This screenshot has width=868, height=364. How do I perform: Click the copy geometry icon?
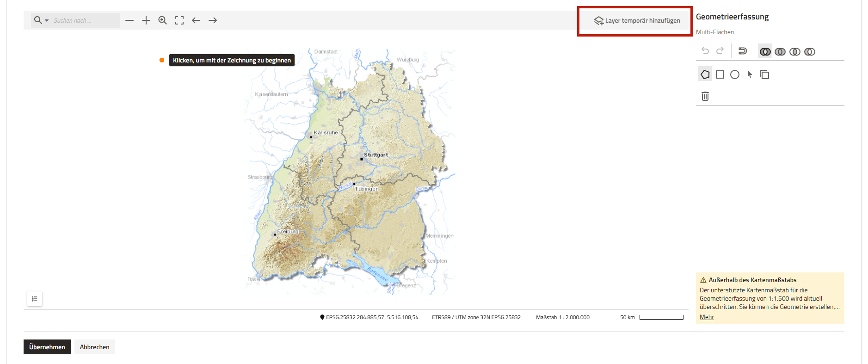point(764,74)
